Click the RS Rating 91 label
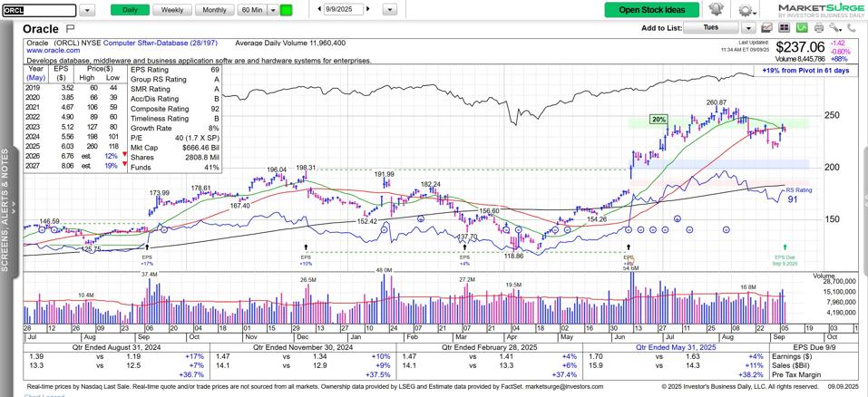This screenshot has width=868, height=397. [x=797, y=195]
